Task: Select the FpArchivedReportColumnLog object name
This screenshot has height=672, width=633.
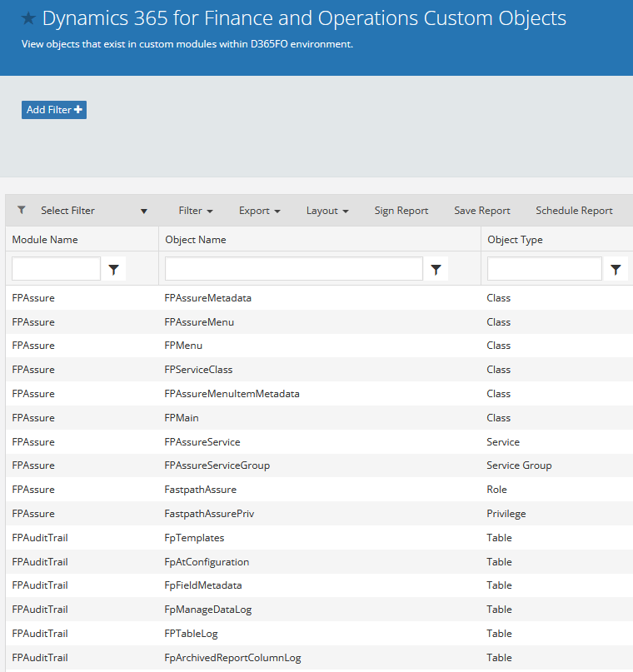Action: point(232,658)
